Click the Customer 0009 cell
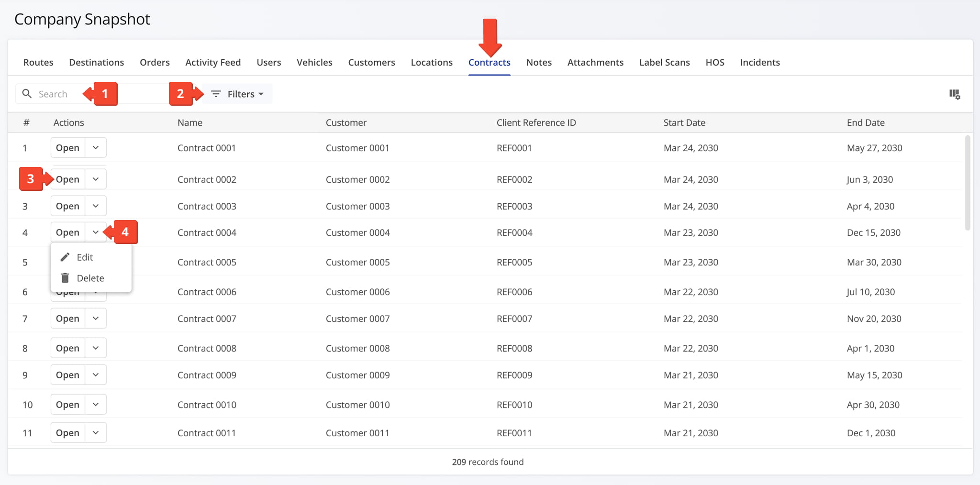The image size is (980, 485). [x=357, y=375]
